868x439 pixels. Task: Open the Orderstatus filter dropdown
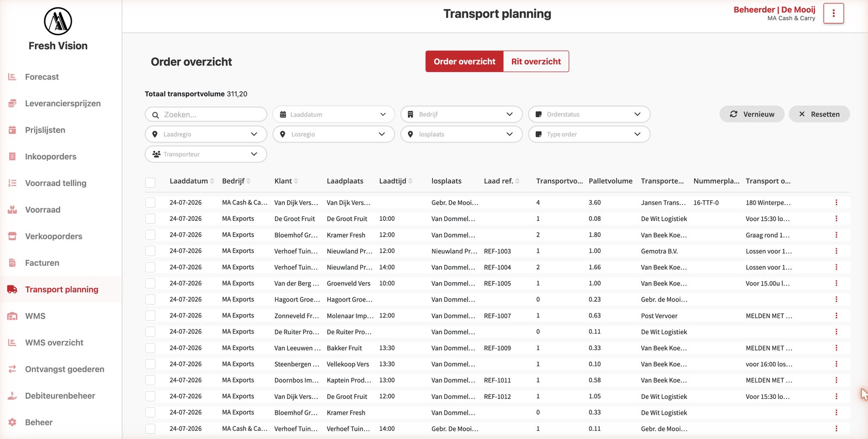tap(589, 114)
